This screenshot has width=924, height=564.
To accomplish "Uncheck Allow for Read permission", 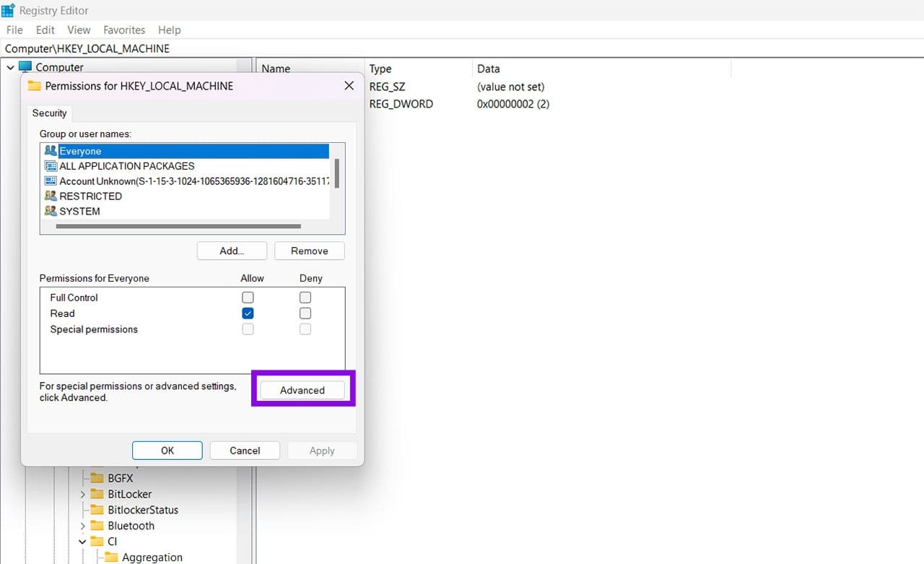I will (248, 313).
